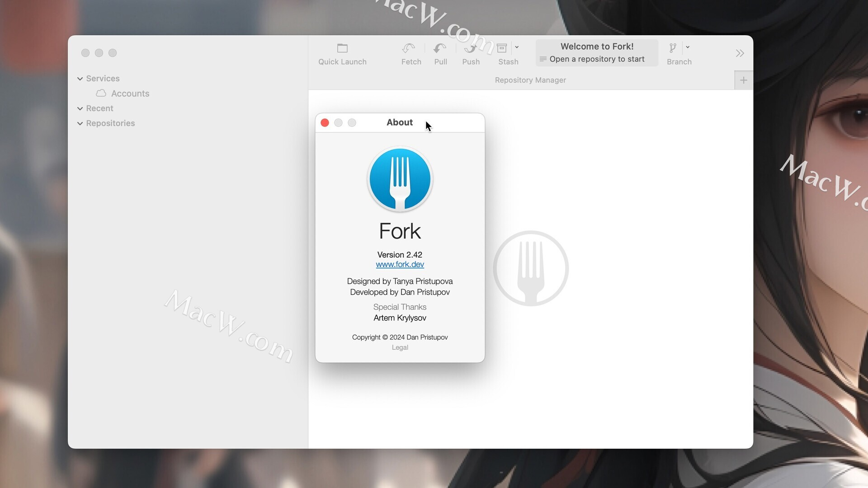
Task: Click the Fork application icon
Action: point(400,179)
